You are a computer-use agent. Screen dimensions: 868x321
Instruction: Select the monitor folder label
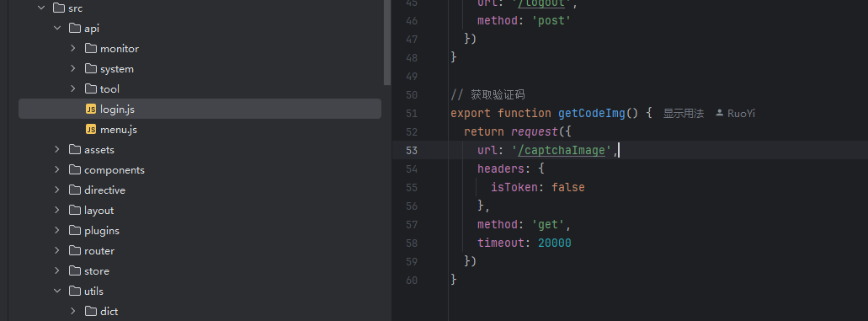[x=120, y=49]
